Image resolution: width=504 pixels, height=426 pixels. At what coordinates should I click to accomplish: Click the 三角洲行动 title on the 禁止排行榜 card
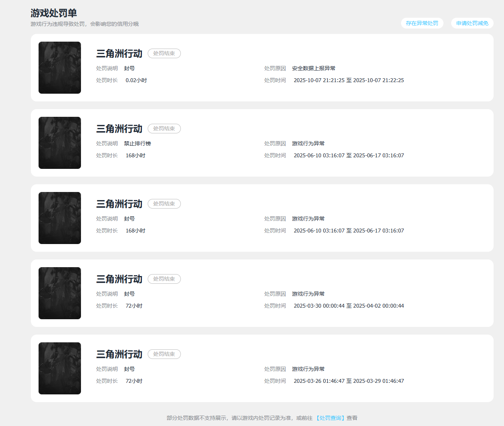(119, 129)
